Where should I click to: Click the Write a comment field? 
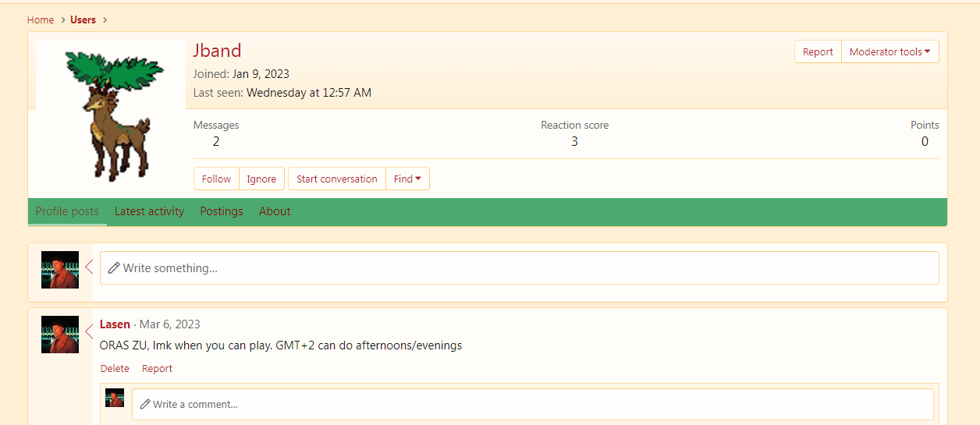tap(533, 404)
